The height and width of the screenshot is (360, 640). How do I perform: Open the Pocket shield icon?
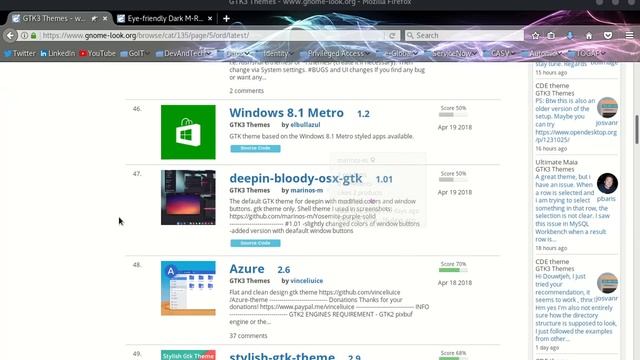coord(608,36)
